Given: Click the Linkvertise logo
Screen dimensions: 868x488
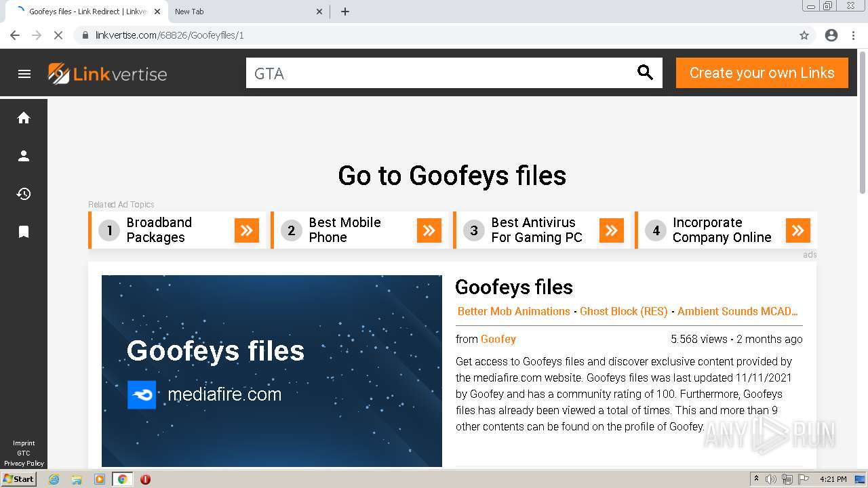Looking at the screenshot, I should coord(107,74).
